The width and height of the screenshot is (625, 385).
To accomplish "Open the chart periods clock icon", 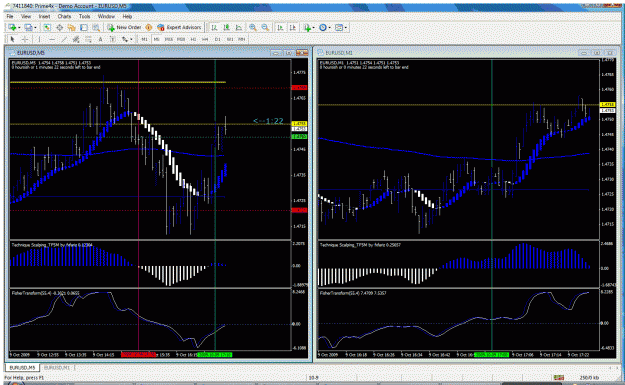I will click(x=323, y=27).
